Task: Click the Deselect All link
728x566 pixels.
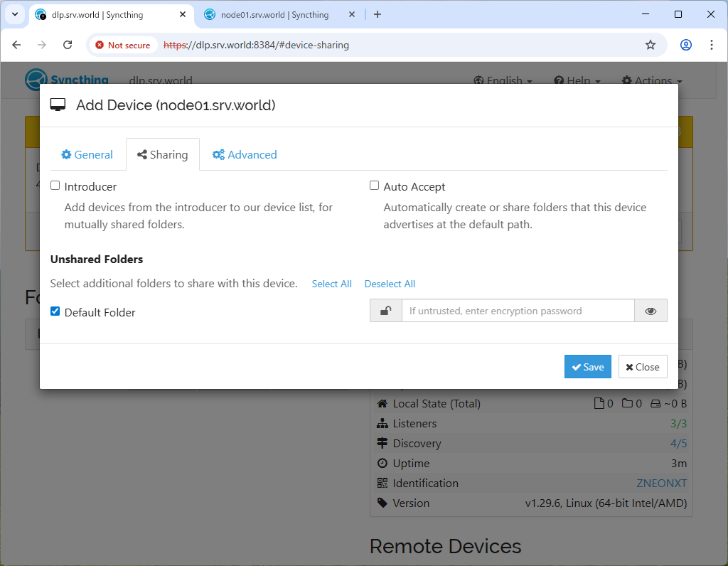Action: [x=390, y=284]
